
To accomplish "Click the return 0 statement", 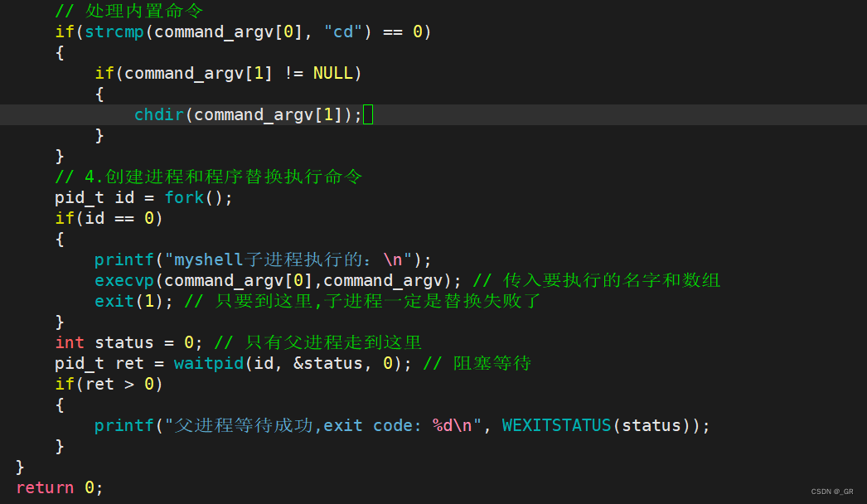I will (60, 487).
